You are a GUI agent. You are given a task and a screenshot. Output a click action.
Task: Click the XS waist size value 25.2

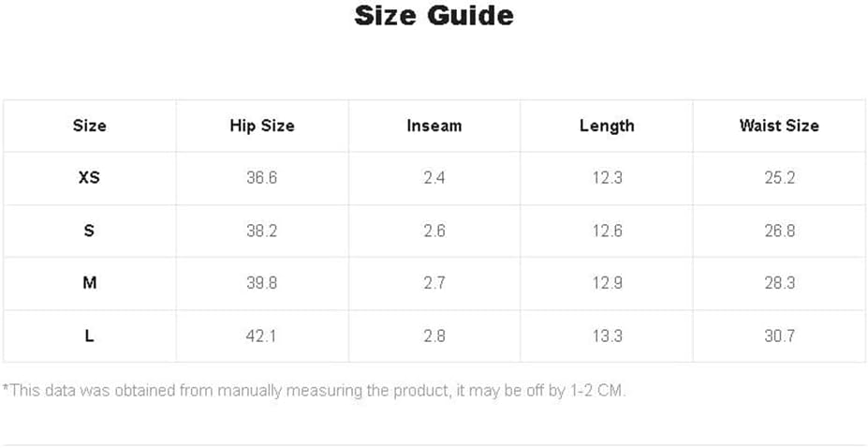(779, 178)
